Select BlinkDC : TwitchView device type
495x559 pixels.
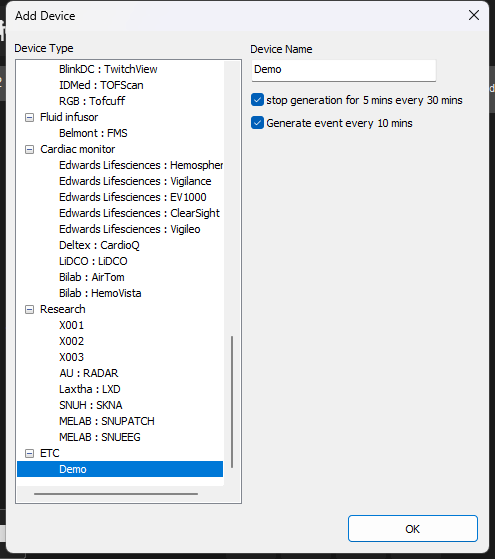[108, 69]
